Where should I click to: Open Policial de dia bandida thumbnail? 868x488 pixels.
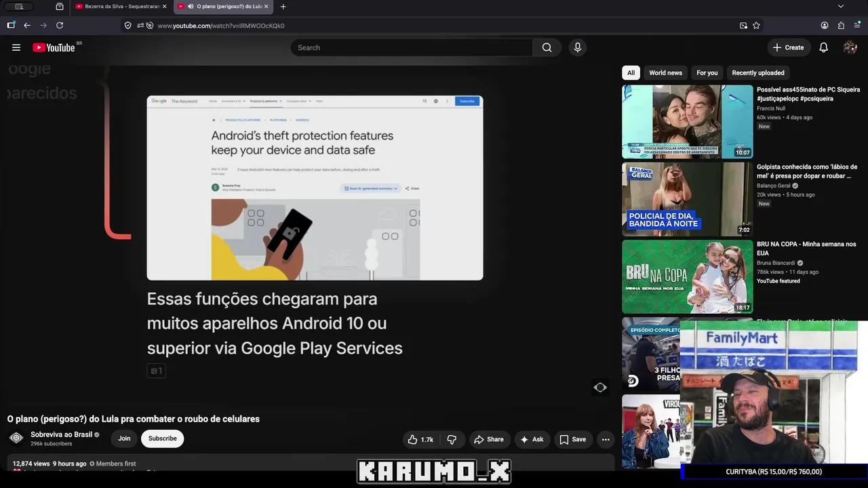(x=687, y=199)
